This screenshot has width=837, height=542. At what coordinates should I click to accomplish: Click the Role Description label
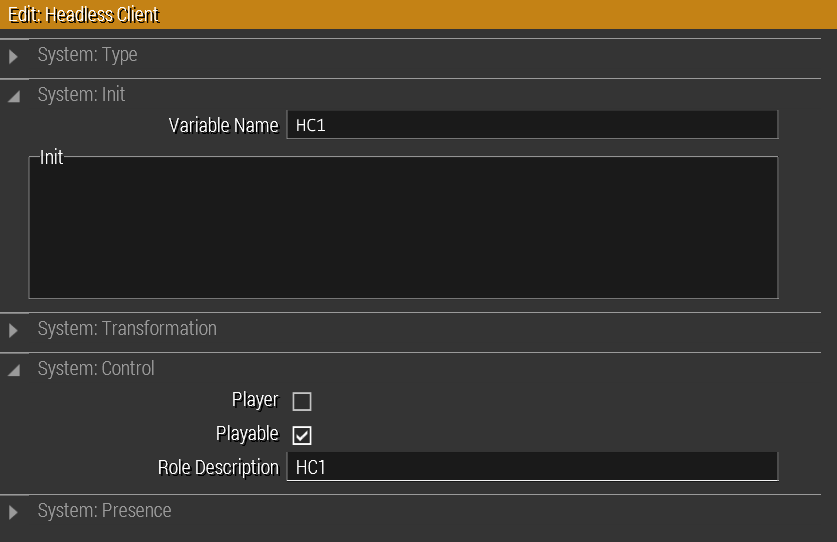[218, 467]
